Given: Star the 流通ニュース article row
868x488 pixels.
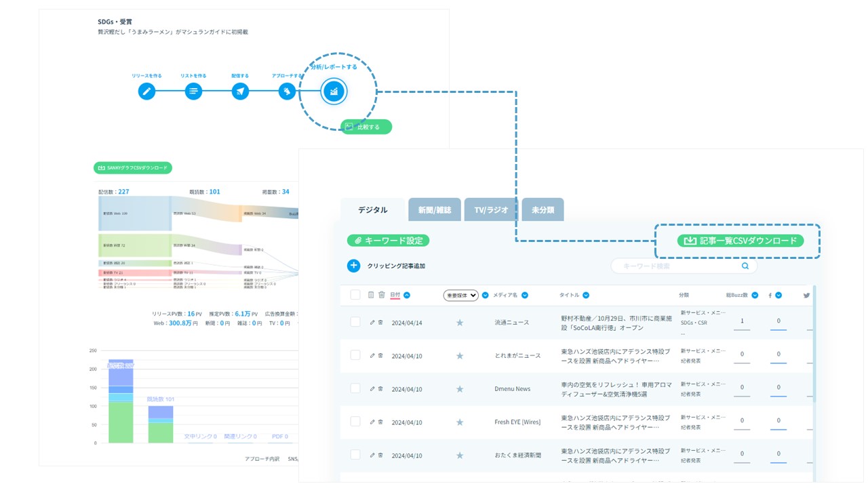Looking at the screenshot, I should pos(460,323).
